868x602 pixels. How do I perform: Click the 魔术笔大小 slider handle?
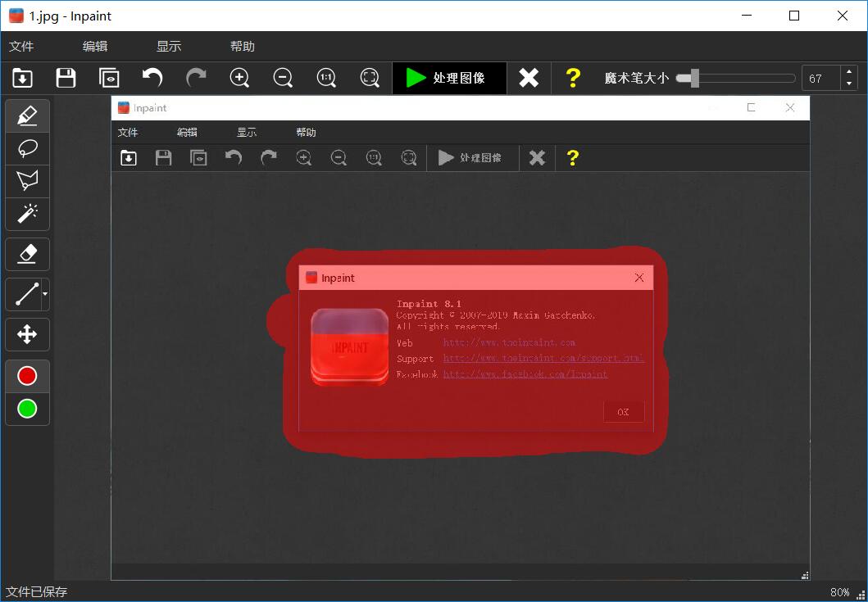(x=694, y=78)
